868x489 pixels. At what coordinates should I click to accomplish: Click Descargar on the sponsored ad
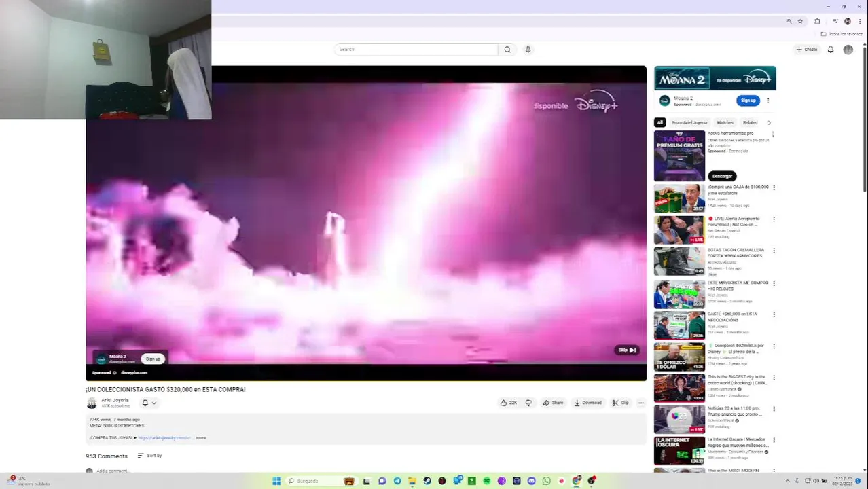(722, 176)
